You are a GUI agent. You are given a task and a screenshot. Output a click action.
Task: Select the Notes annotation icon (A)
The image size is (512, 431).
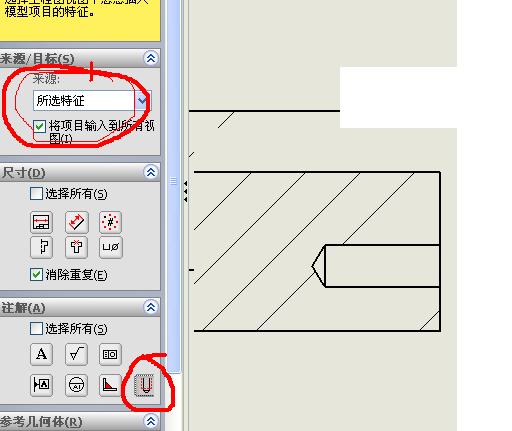pos(41,354)
